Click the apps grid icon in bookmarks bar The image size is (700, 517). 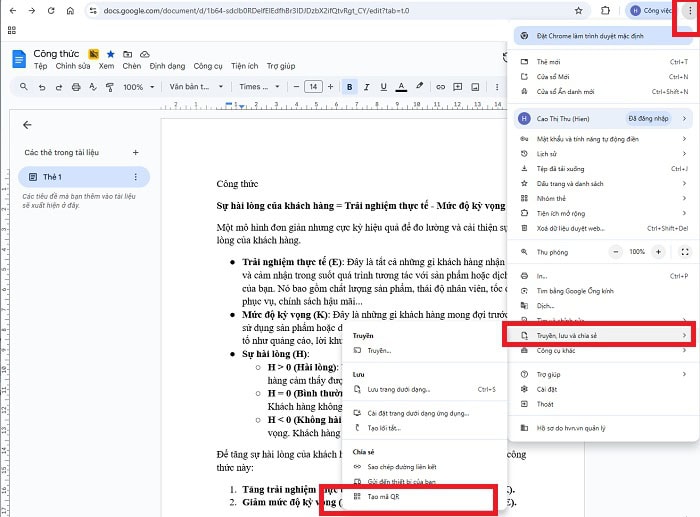point(12,30)
